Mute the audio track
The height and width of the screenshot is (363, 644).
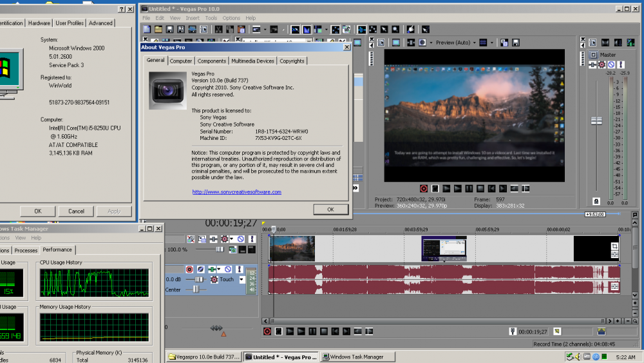pyautogui.click(x=229, y=269)
